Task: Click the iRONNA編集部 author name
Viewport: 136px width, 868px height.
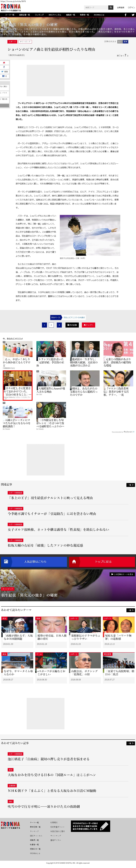Action: click(x=16, y=55)
